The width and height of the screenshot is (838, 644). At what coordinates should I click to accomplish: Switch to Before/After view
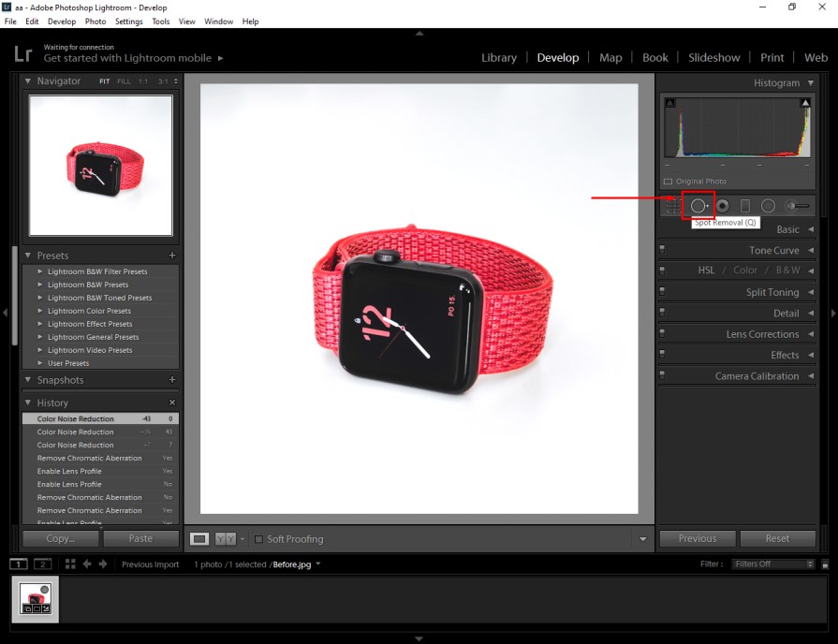tap(225, 539)
